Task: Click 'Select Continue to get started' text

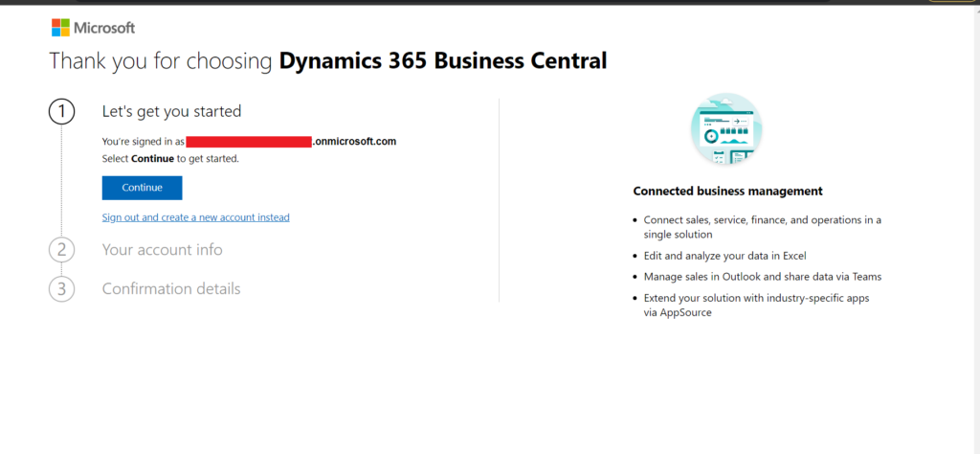Action: [x=170, y=159]
